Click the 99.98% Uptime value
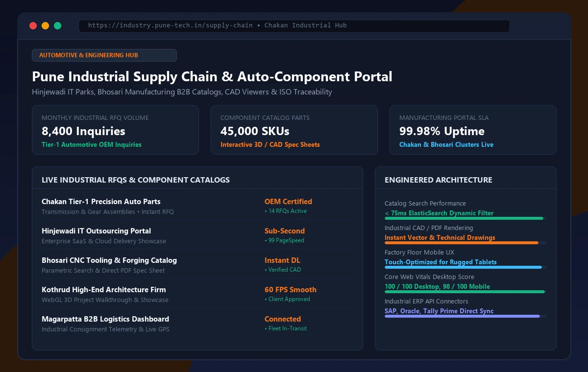Viewport: 588px width, 372px height. click(x=442, y=131)
